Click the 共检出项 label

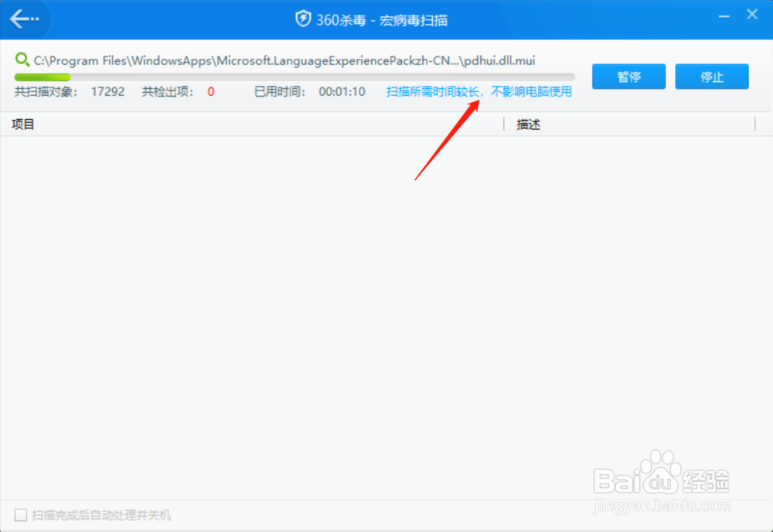point(168,92)
